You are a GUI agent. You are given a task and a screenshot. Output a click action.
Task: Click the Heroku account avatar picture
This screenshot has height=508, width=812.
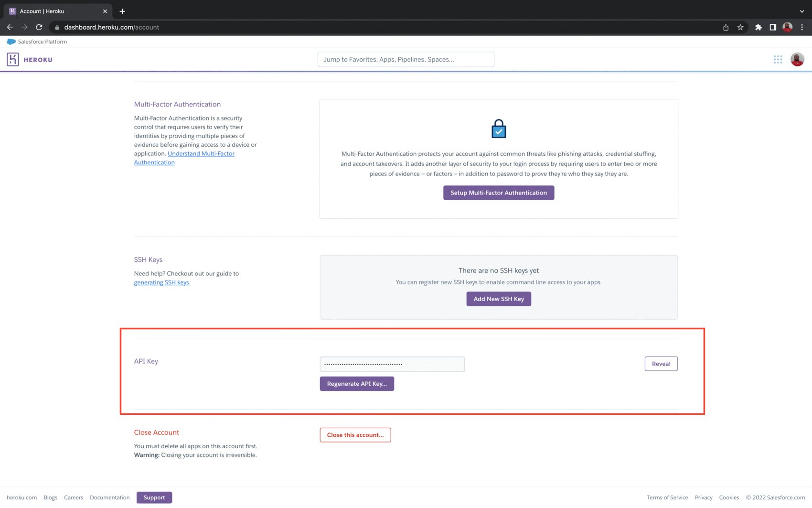[797, 59]
